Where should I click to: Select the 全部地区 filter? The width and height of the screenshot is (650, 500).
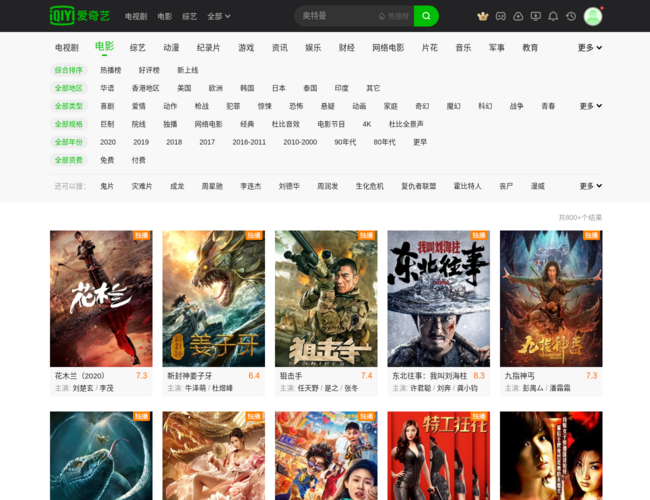click(68, 88)
